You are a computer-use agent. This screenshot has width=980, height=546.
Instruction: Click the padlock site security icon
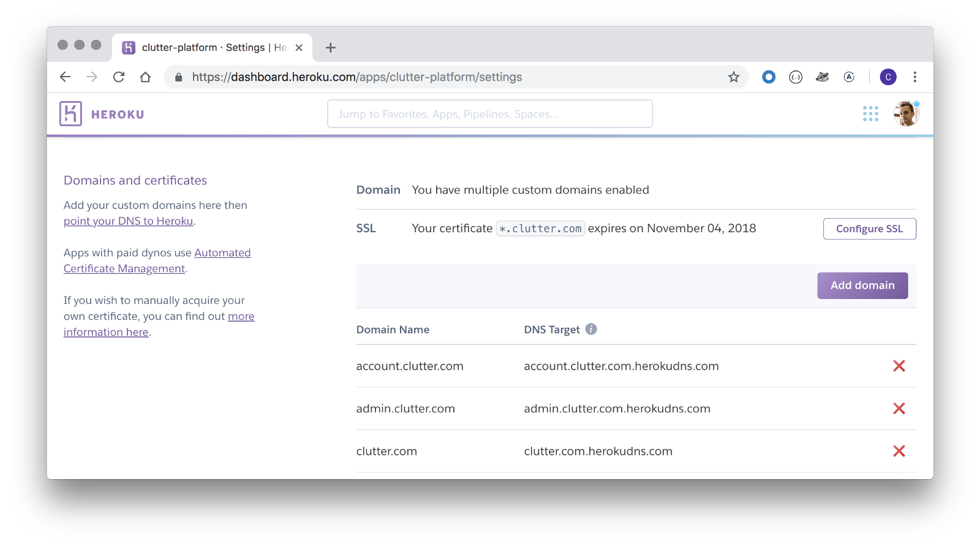pyautogui.click(x=179, y=77)
